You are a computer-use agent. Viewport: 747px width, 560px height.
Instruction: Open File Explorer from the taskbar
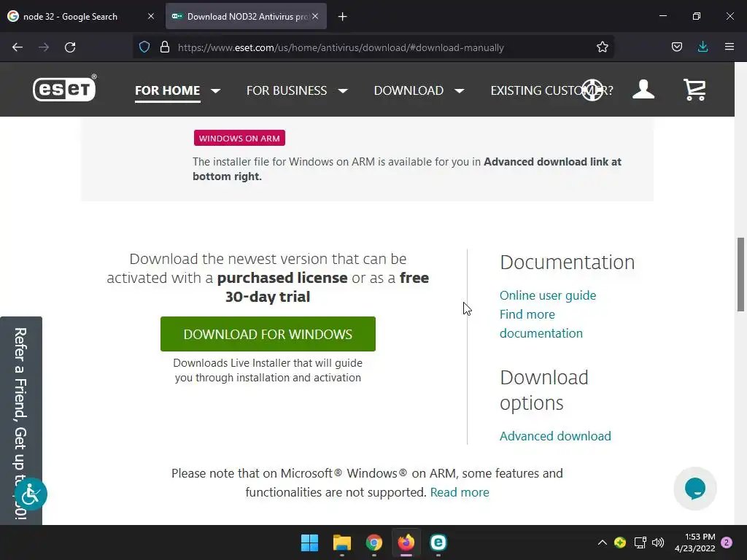point(341,542)
